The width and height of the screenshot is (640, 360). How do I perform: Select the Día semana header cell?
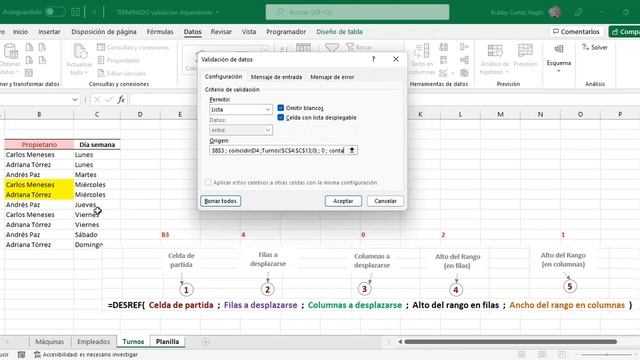coord(97,144)
